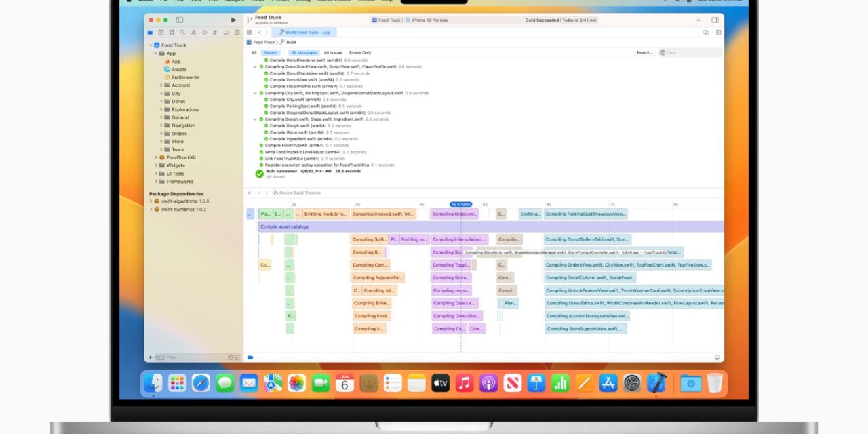Toggle the All Messages filter
The width and height of the screenshot is (868, 434).
(303, 52)
